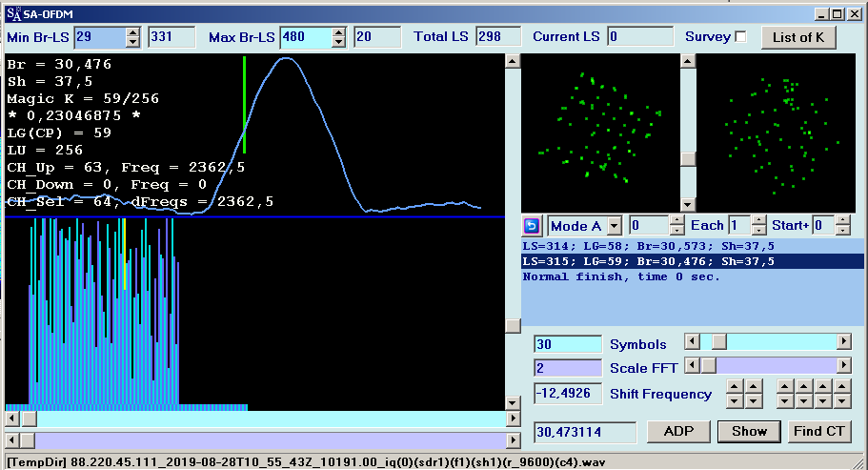Decrease Min Br-LS with its down spinner arrow
Image resolution: width=868 pixels, height=470 pixels.
[x=132, y=42]
